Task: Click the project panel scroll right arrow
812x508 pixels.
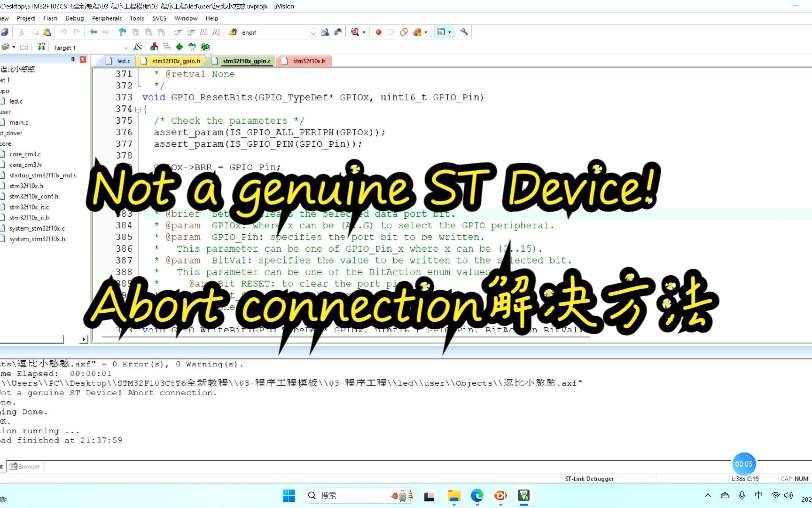Action: pyautogui.click(x=84, y=339)
